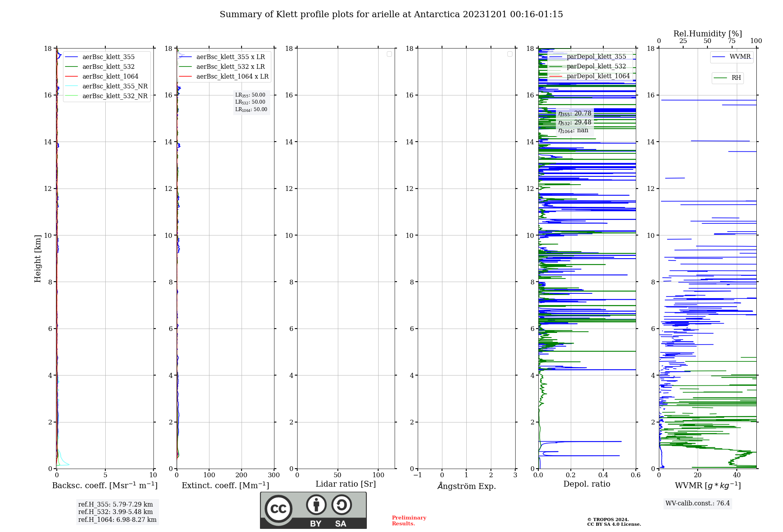Click the 'WVMR [g*kg⁻¹]' axis label

(x=708, y=485)
